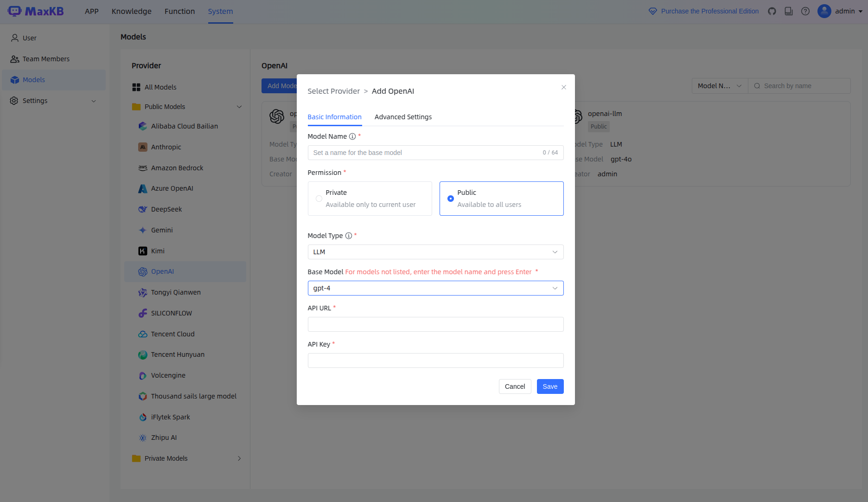Click the diamond Professional Edition icon
868x502 pixels.
(653, 11)
